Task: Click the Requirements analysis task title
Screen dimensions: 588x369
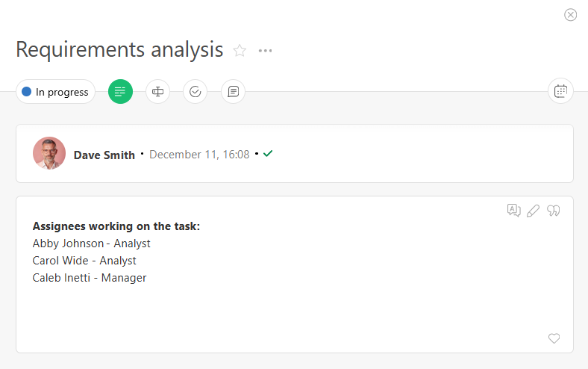Action: (x=119, y=50)
